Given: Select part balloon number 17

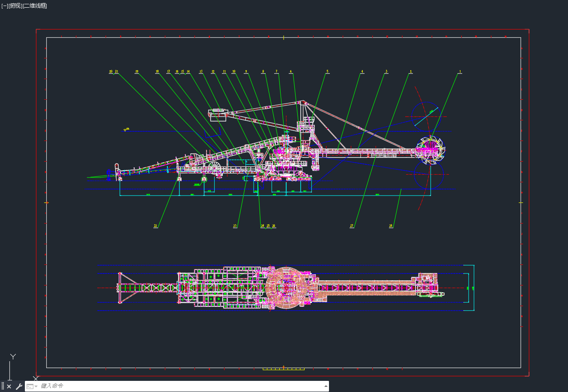Looking at the screenshot, I should (x=168, y=72).
